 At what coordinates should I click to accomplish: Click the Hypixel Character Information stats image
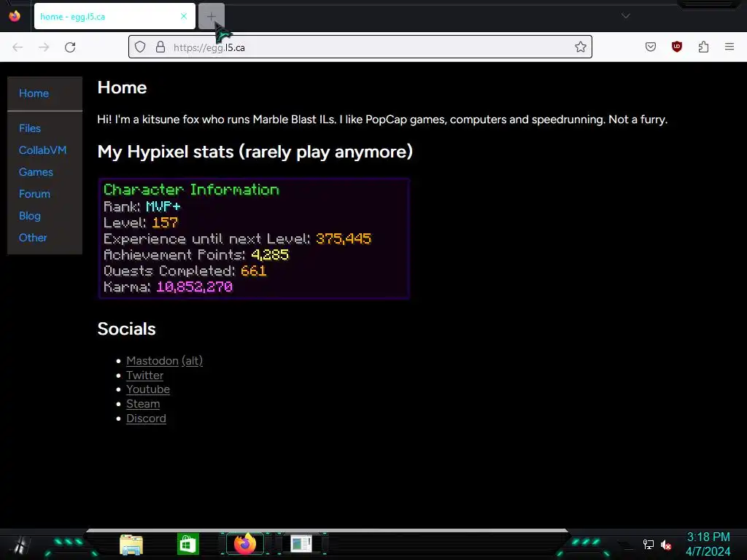[x=254, y=238]
